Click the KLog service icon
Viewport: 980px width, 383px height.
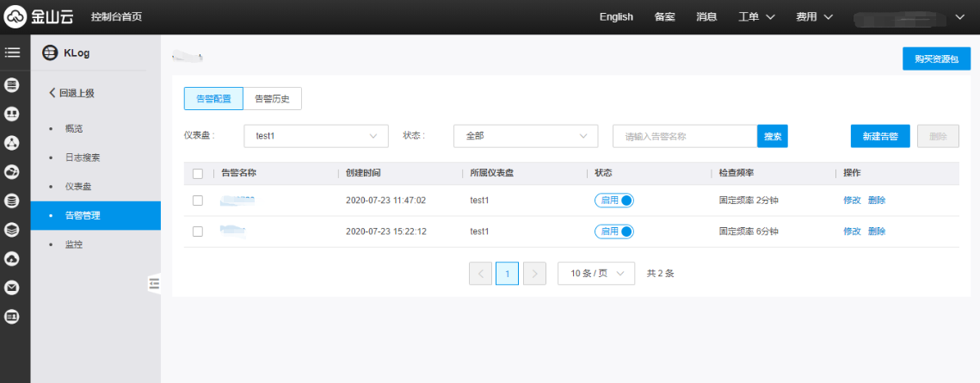tap(50, 53)
